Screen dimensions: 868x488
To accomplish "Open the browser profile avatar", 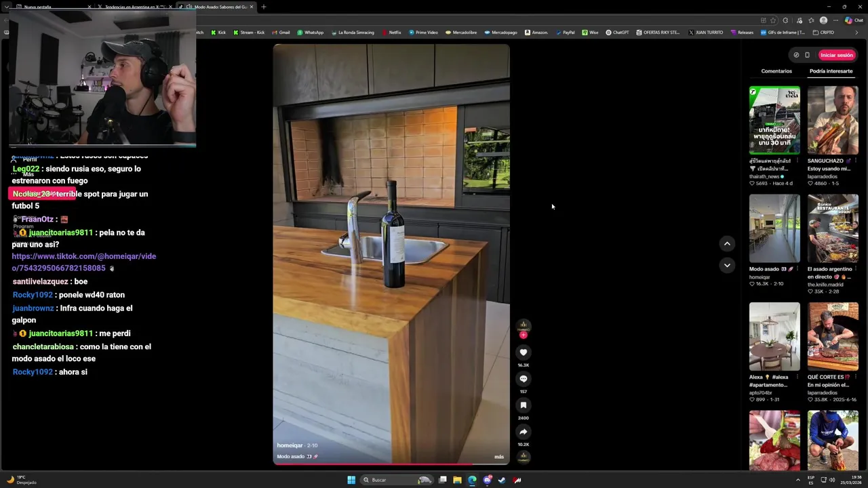I will click(x=823, y=20).
